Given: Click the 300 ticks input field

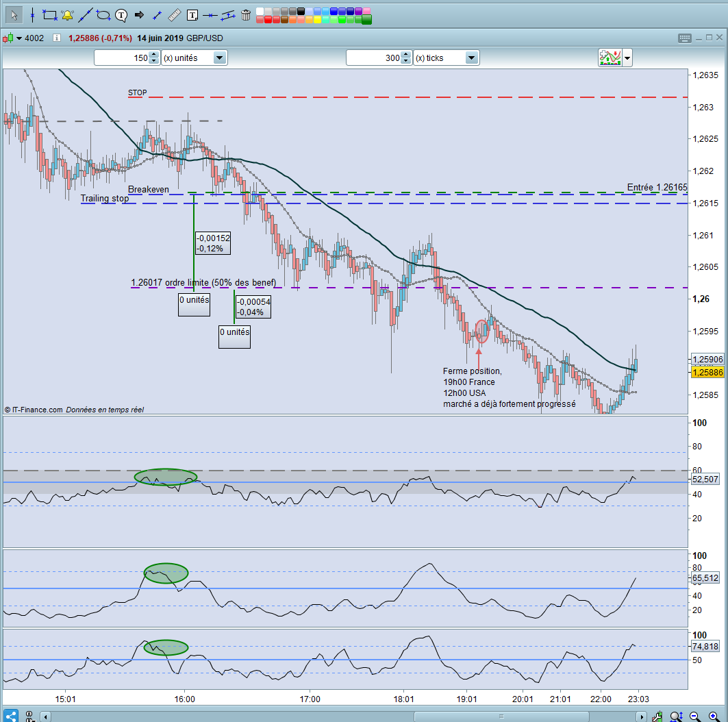Looking at the screenshot, I should pos(374,58).
